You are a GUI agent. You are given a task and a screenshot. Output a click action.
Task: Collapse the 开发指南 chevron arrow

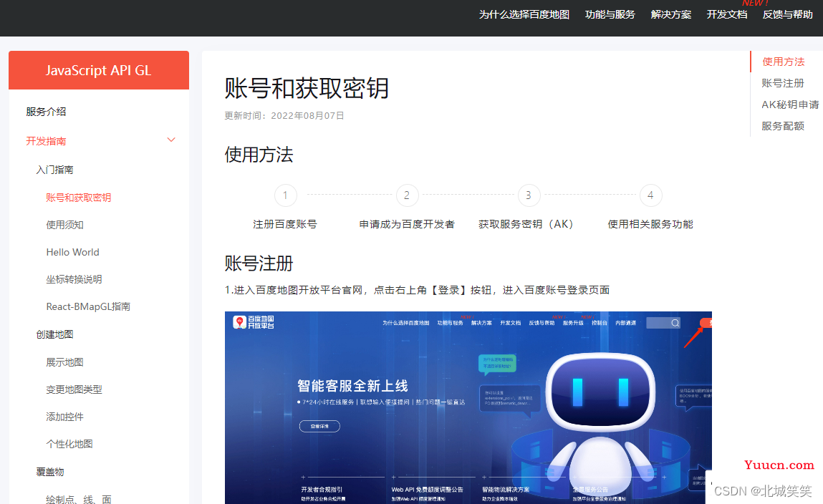pyautogui.click(x=170, y=140)
